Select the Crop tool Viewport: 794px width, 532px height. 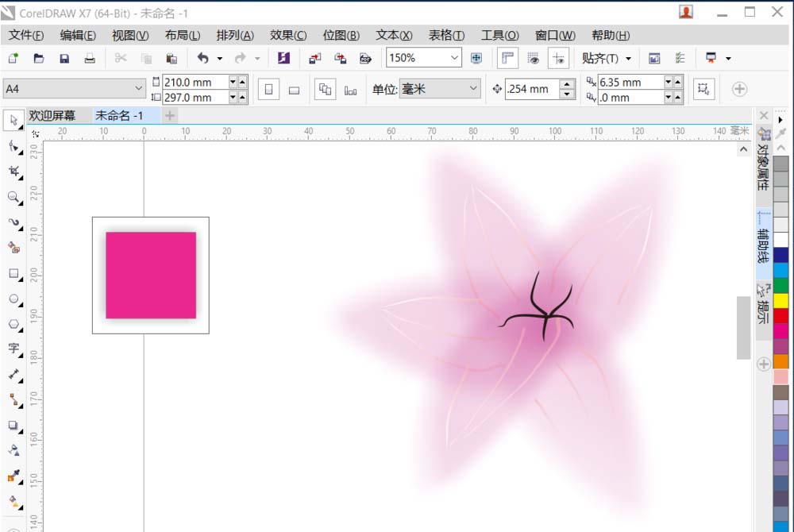click(x=13, y=172)
